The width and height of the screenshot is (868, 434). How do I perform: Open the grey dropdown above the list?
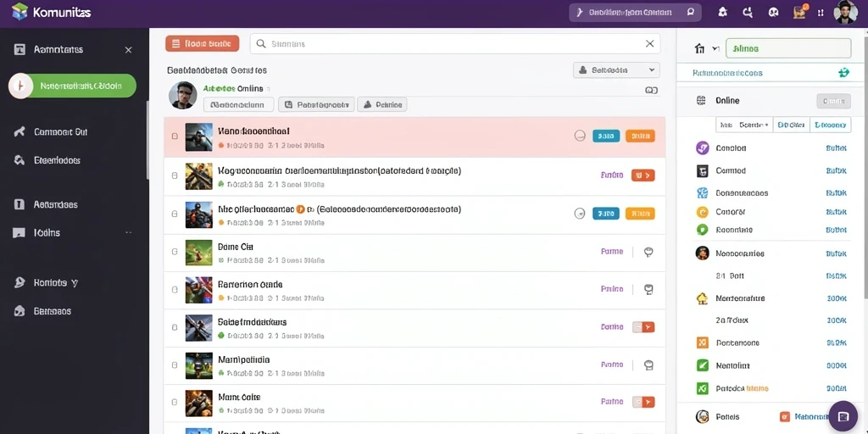pos(617,70)
